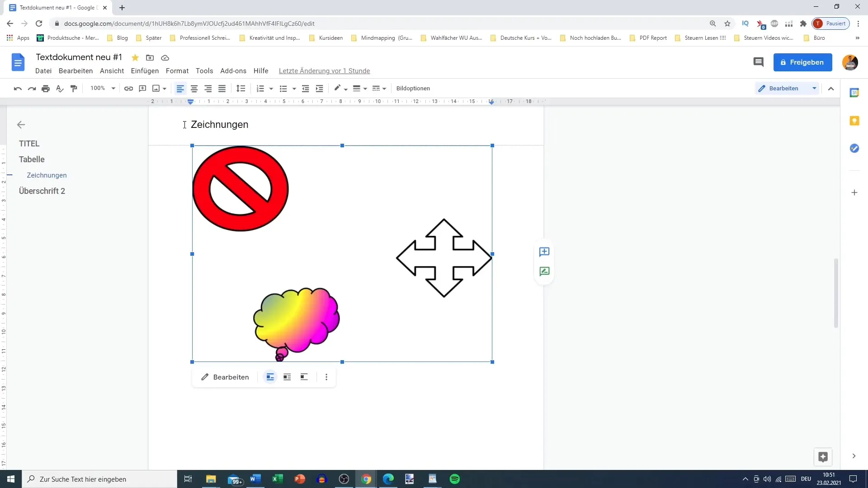Open the Tools menu

[x=204, y=71]
